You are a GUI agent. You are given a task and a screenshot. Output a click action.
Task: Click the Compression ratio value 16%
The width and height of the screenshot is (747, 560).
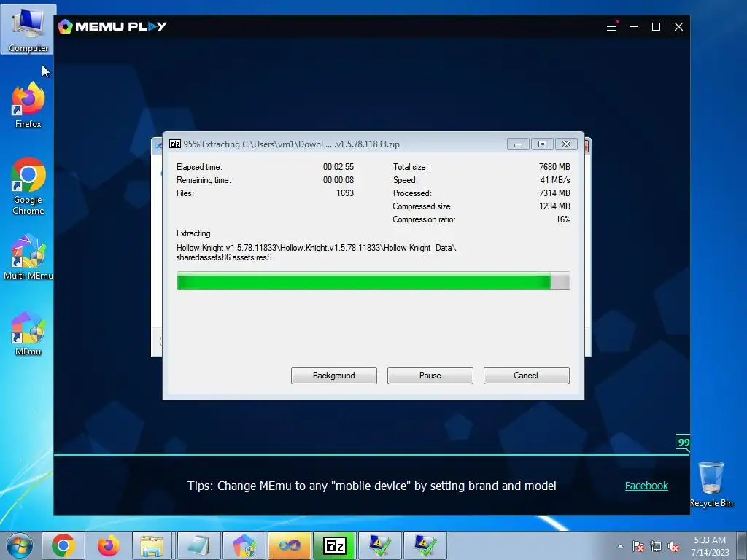click(x=563, y=219)
